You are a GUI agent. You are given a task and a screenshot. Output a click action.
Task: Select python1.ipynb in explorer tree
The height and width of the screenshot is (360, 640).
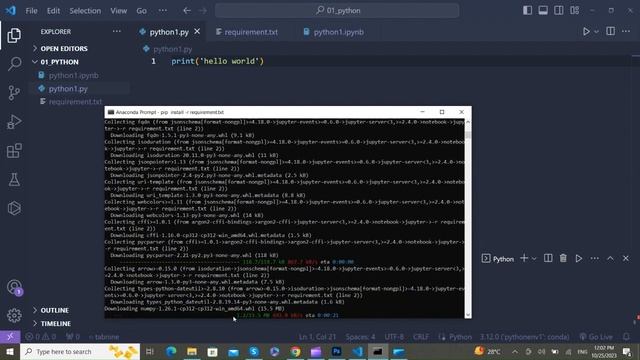pos(73,76)
